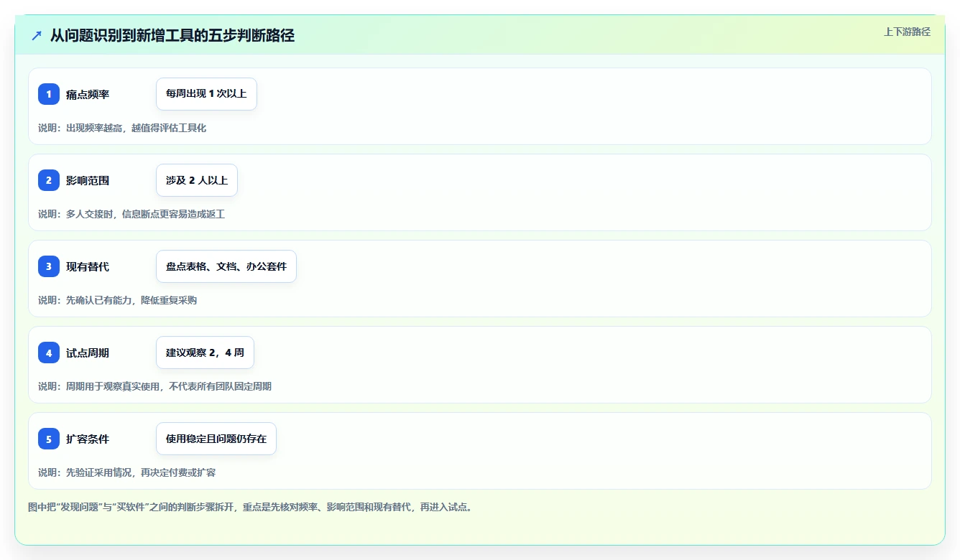Click the 上下游路径 label in the header
This screenshot has height=560, width=960.
(x=907, y=32)
